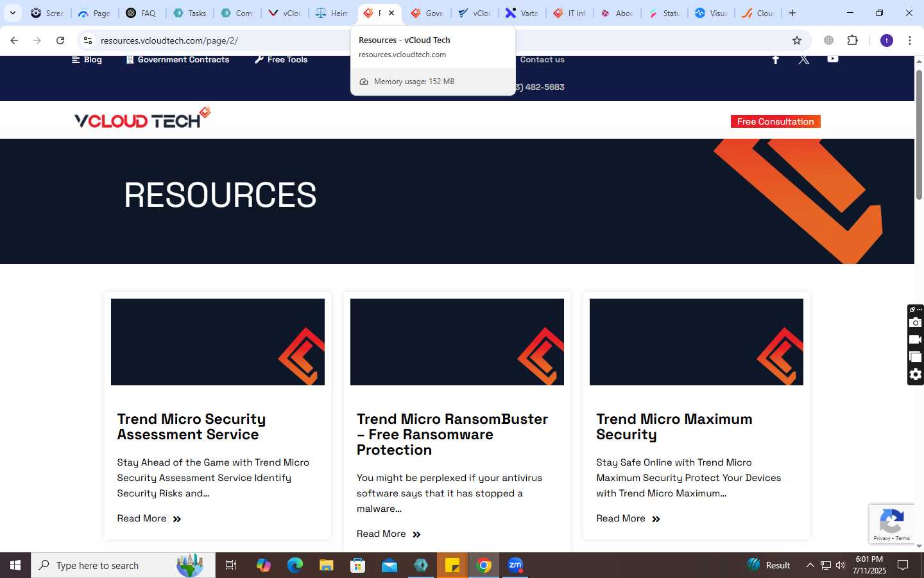This screenshot has width=924, height=578.
Task: Open Microsoft Edge from taskbar
Action: 295,565
